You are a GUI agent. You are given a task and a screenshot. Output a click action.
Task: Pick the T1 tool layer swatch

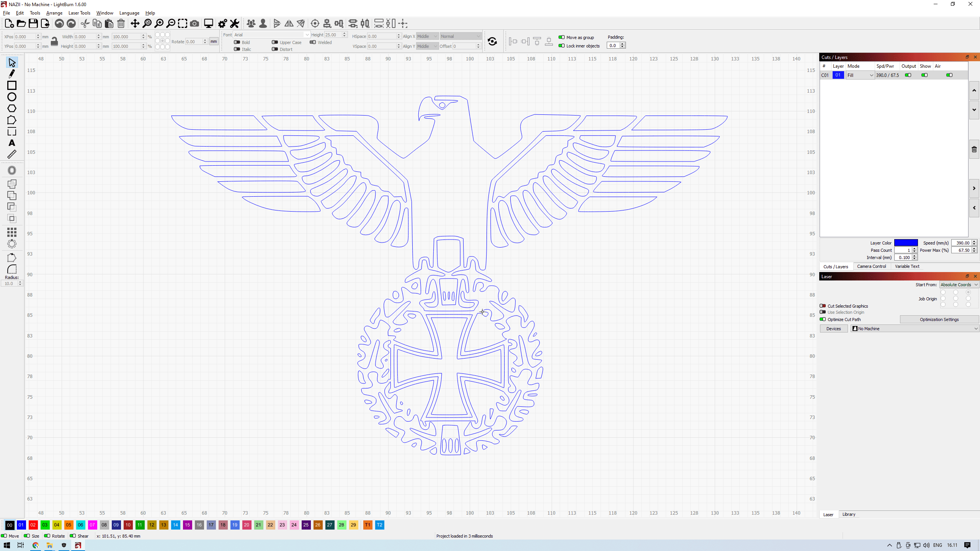(367, 525)
